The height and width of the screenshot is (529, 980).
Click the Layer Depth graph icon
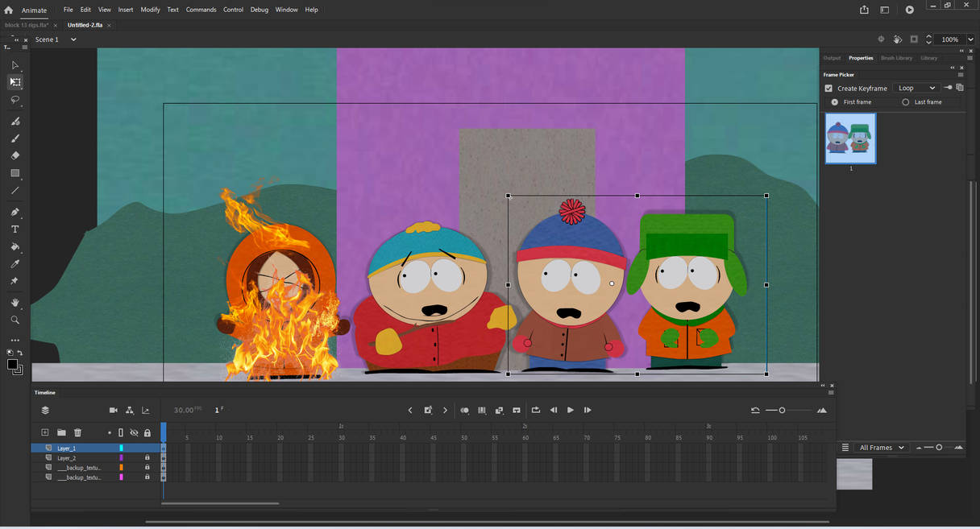pyautogui.click(x=146, y=411)
